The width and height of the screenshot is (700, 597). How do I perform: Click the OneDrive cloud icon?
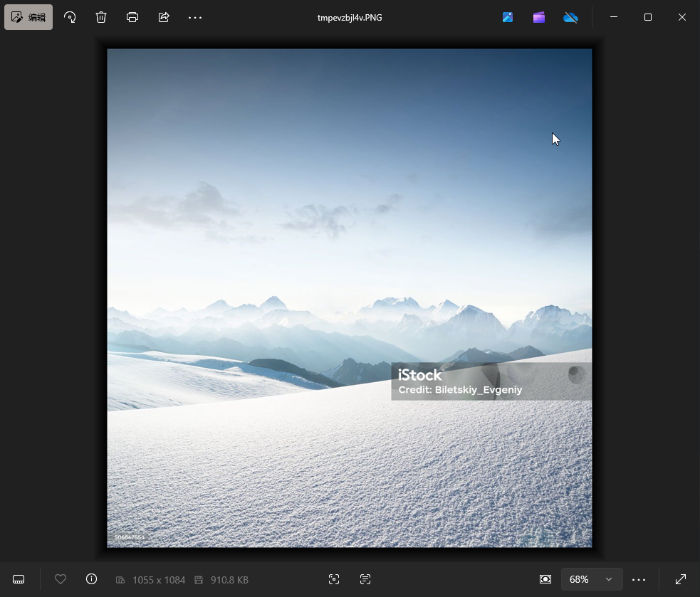(x=570, y=17)
